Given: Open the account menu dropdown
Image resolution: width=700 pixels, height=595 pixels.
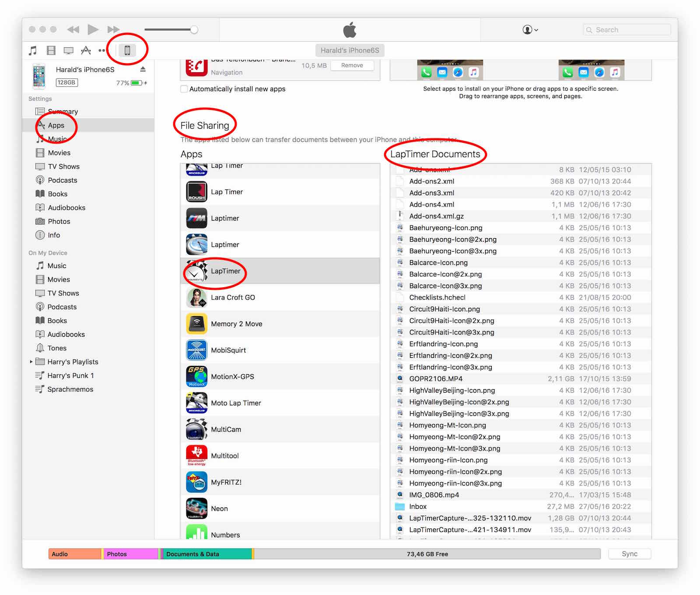Looking at the screenshot, I should (530, 30).
